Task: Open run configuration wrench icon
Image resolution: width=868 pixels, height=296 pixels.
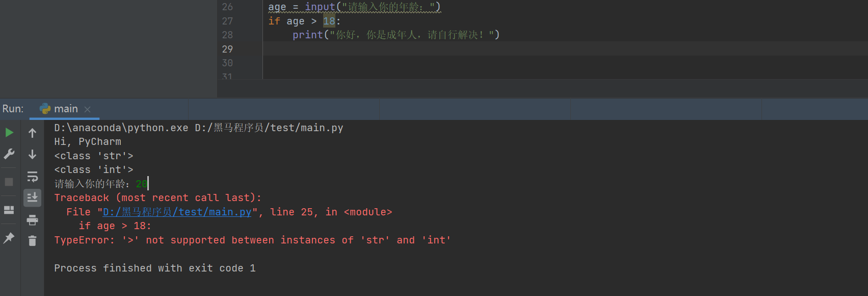Action: 9,154
